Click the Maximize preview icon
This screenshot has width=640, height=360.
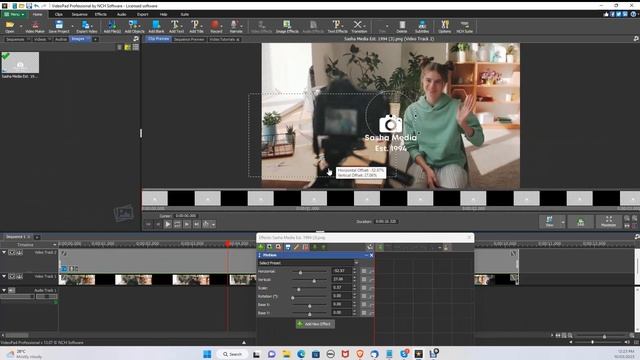click(608, 222)
